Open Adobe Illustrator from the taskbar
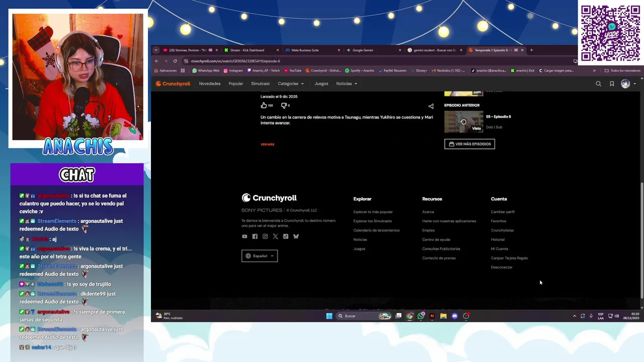644x362 pixels. (x=432, y=316)
